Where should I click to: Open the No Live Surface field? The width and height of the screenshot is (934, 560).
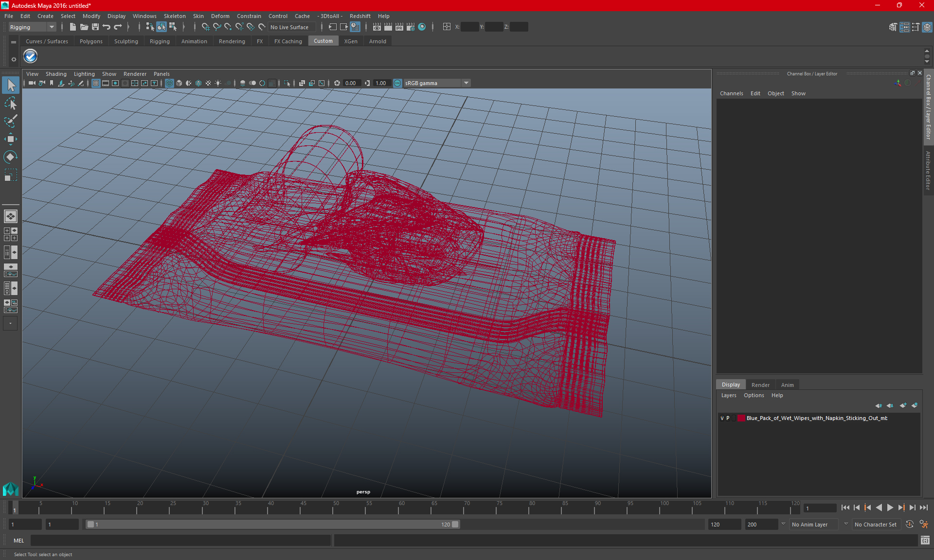coord(292,27)
